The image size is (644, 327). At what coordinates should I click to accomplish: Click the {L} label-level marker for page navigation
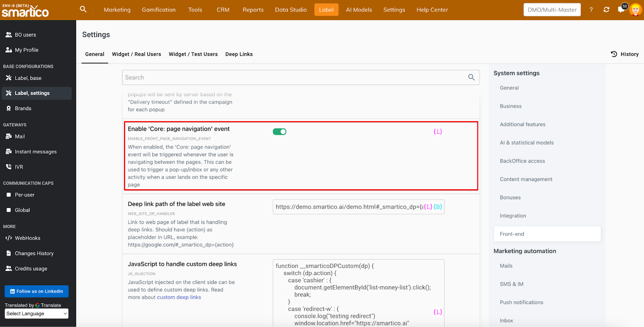pyautogui.click(x=438, y=132)
